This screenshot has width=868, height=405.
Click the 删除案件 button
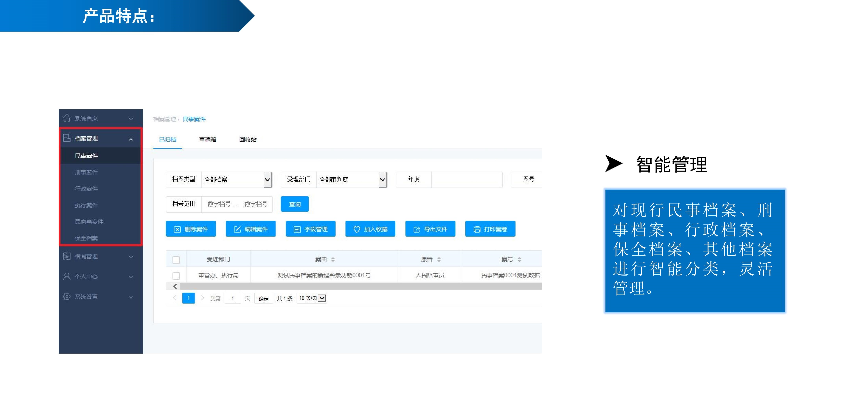click(191, 229)
